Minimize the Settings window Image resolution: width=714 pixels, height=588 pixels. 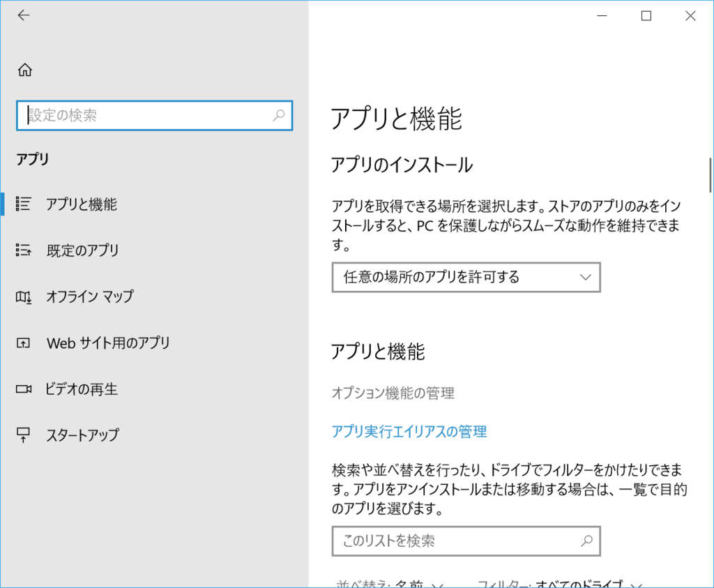(x=602, y=16)
